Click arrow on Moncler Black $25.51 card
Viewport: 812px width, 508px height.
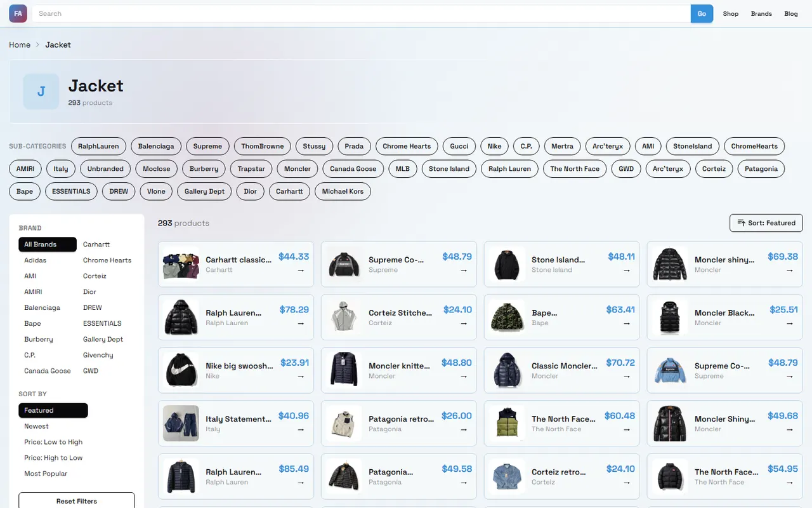click(790, 323)
